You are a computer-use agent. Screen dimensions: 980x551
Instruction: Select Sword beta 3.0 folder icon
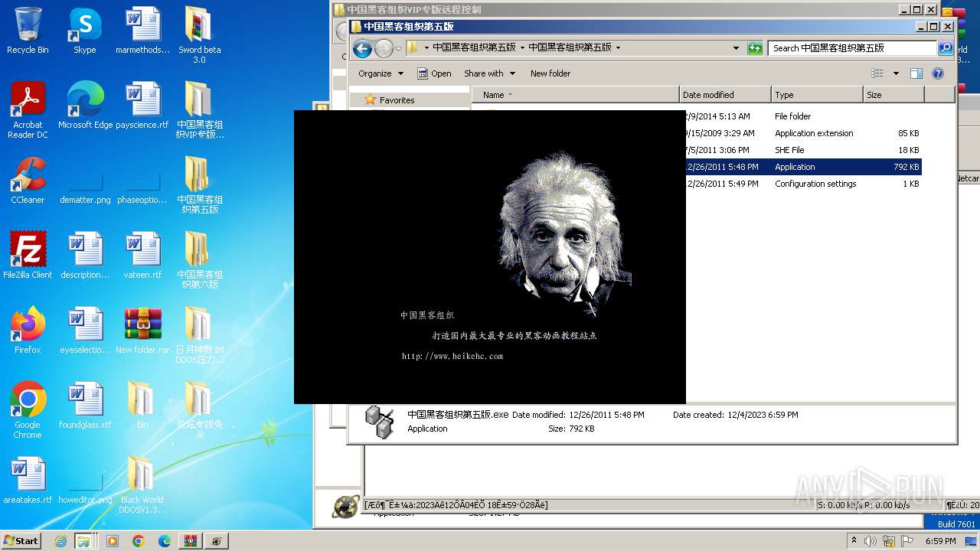[199, 35]
